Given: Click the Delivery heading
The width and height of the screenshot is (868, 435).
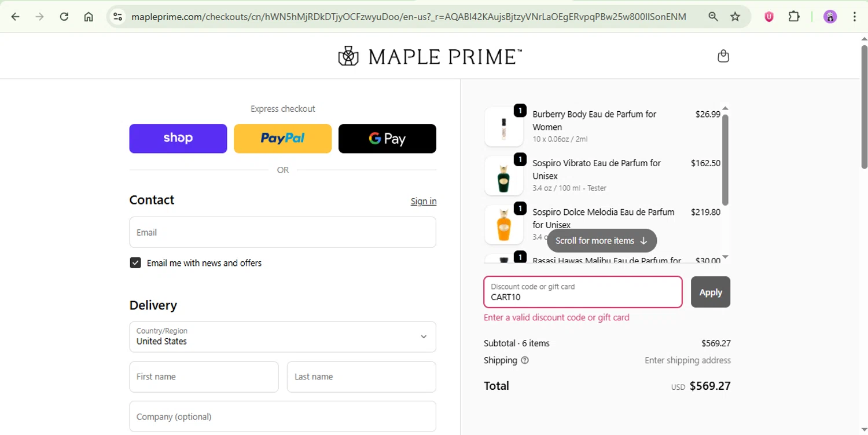Looking at the screenshot, I should [x=153, y=305].
